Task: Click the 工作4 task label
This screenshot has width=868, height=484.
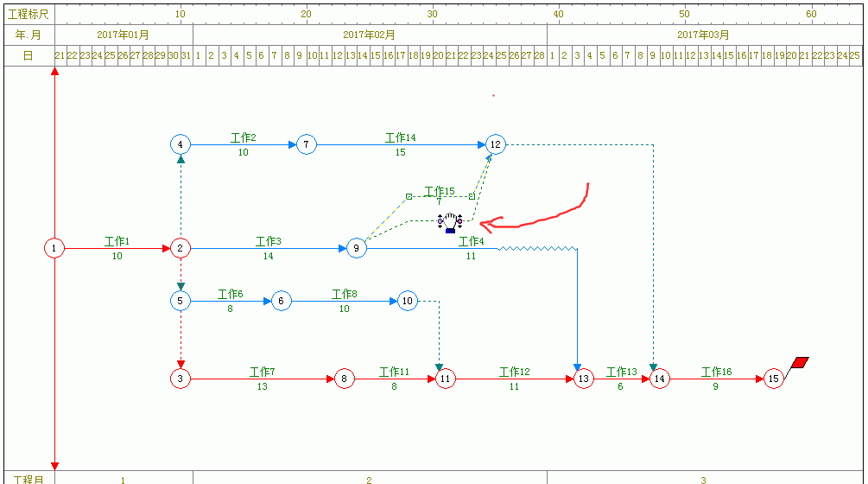Action: point(471,241)
